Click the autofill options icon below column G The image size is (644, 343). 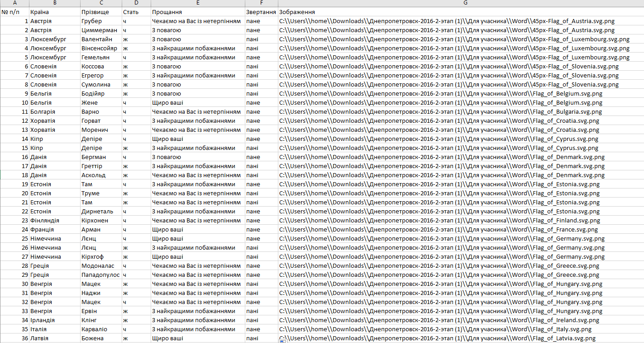point(283,341)
